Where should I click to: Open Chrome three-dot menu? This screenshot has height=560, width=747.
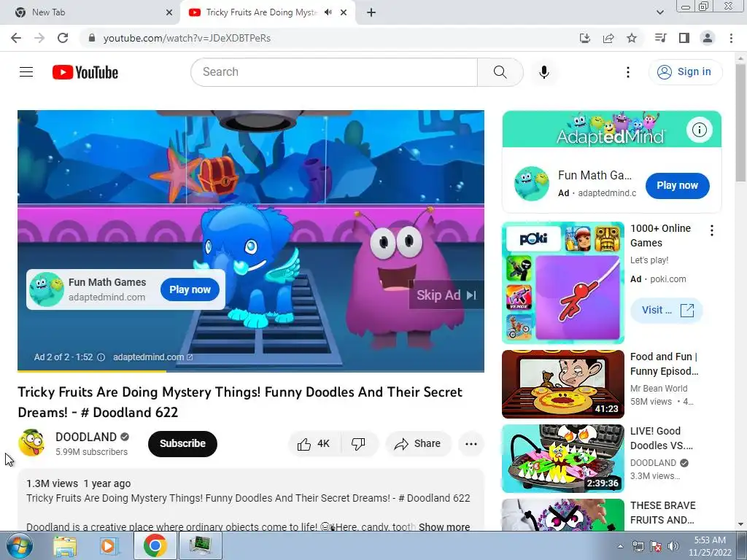pyautogui.click(x=731, y=38)
